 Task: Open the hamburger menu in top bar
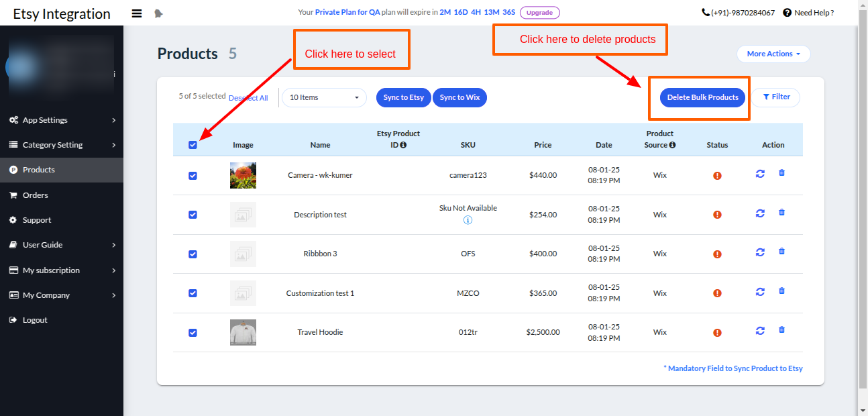click(x=137, y=13)
